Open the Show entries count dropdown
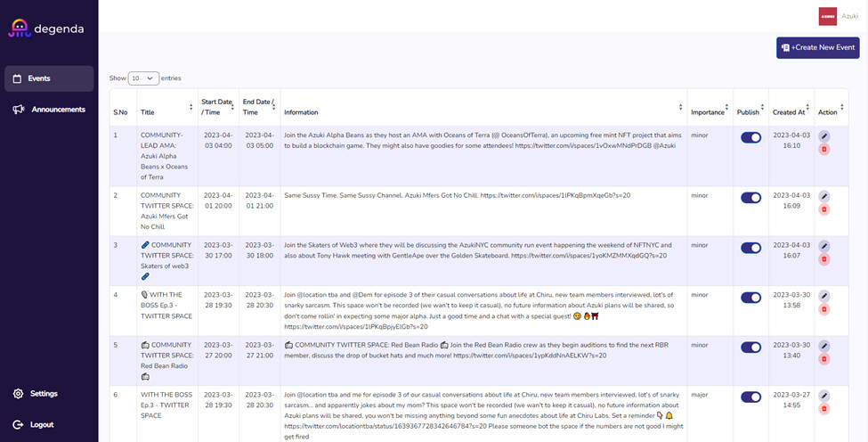868x442 pixels. 143,78
